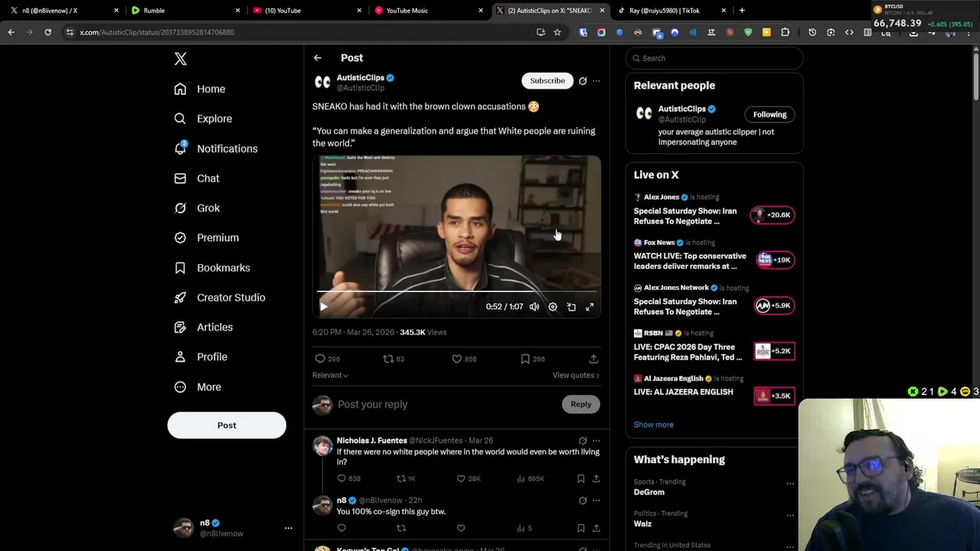Screen dimensions: 980x551
Task: Open Profile in the sidebar
Action: pos(200,357)
